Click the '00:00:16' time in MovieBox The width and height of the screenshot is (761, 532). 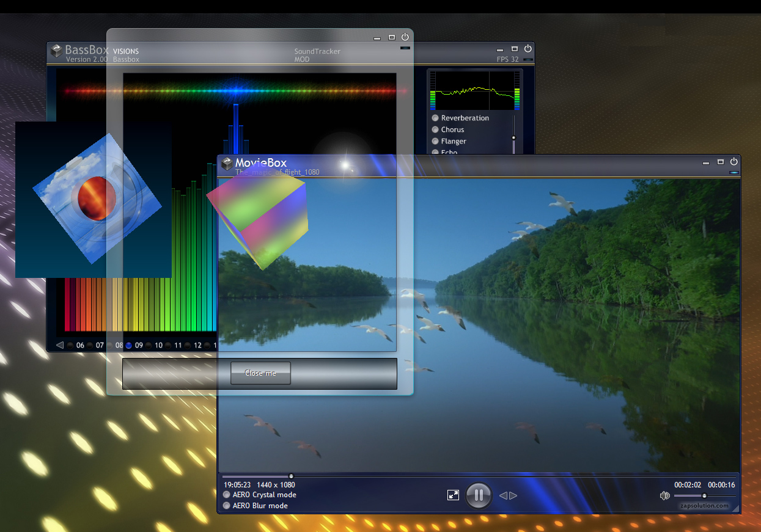pyautogui.click(x=721, y=485)
